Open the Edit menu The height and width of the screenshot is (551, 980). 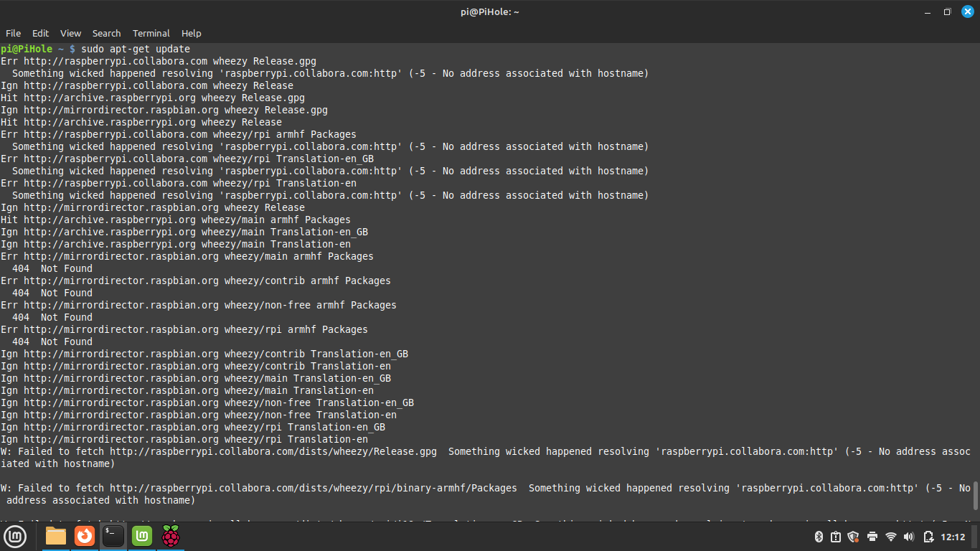[x=41, y=33]
